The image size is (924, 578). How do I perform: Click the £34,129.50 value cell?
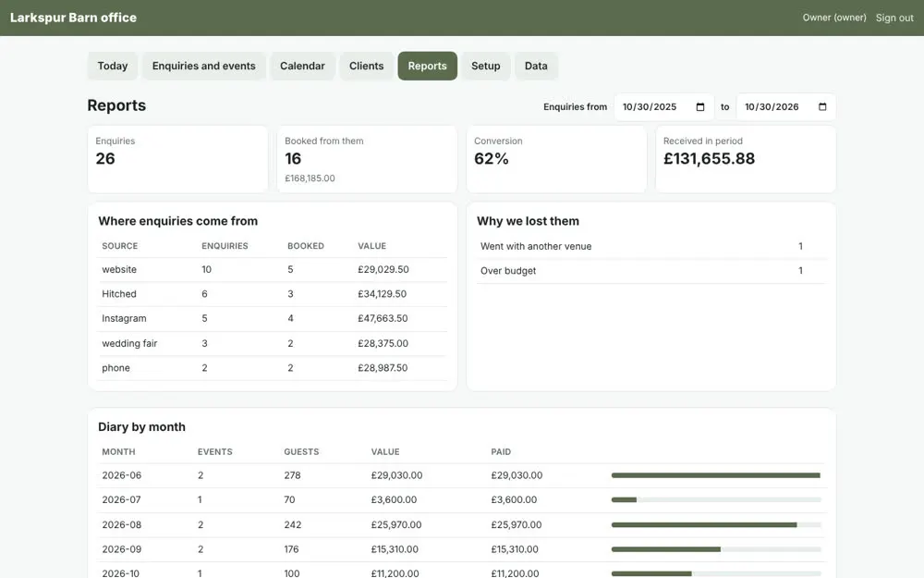coord(382,294)
